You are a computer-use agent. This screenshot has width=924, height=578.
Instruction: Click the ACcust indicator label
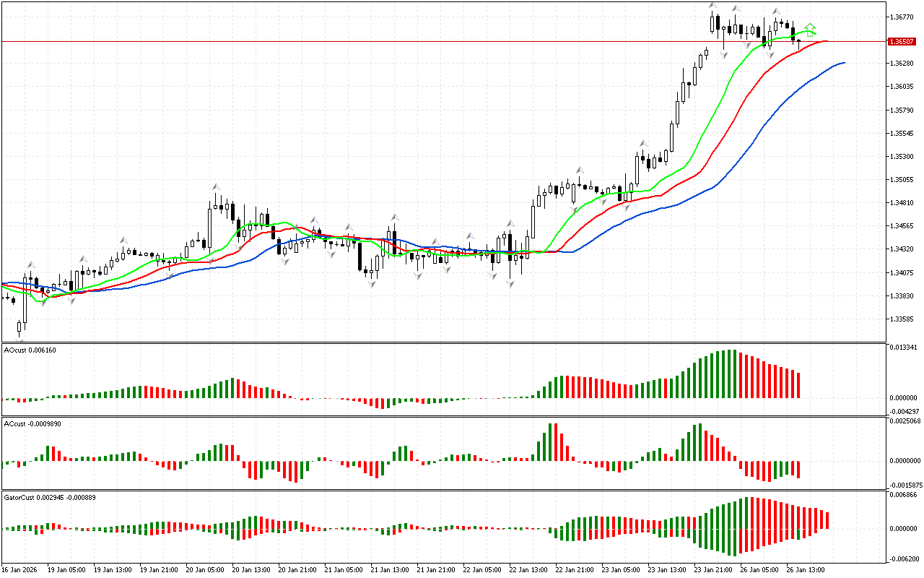(x=32, y=424)
